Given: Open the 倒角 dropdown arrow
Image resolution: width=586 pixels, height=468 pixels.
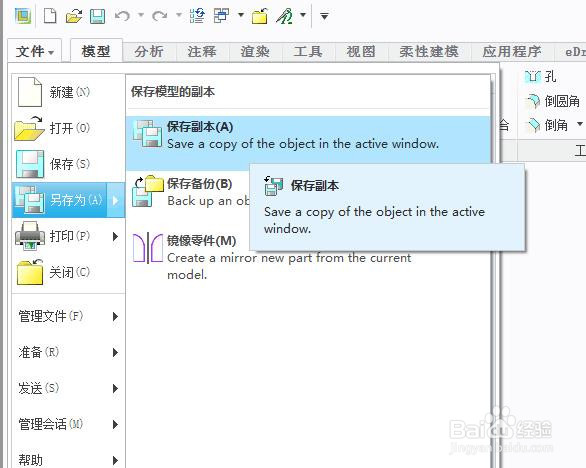Looking at the screenshot, I should click(x=579, y=124).
